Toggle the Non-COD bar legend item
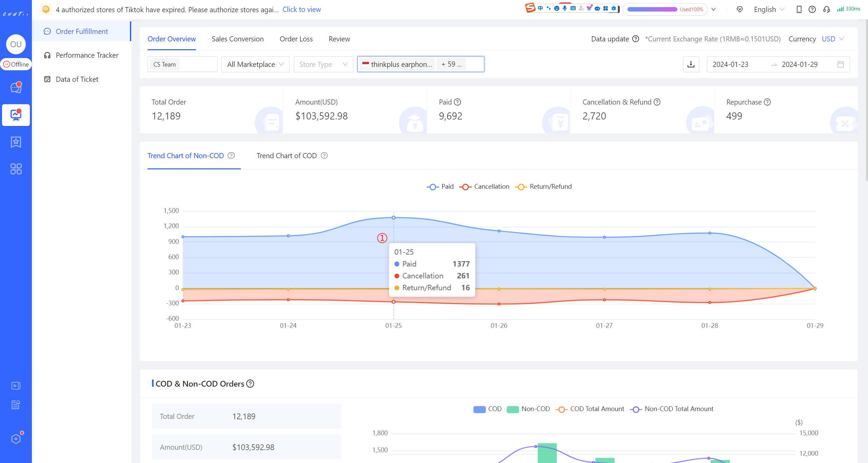The image size is (868, 463). click(x=528, y=409)
